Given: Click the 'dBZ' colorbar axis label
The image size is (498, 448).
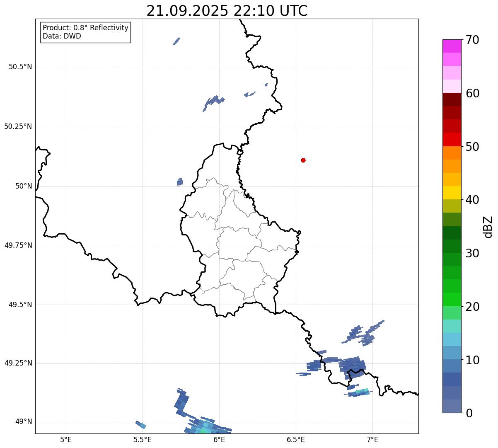Looking at the screenshot, I should (488, 227).
